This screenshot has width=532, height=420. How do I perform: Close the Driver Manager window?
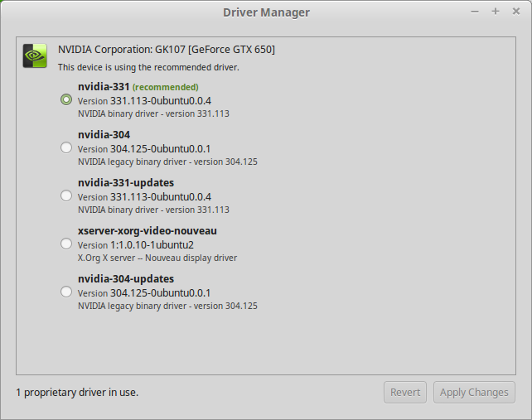click(516, 12)
